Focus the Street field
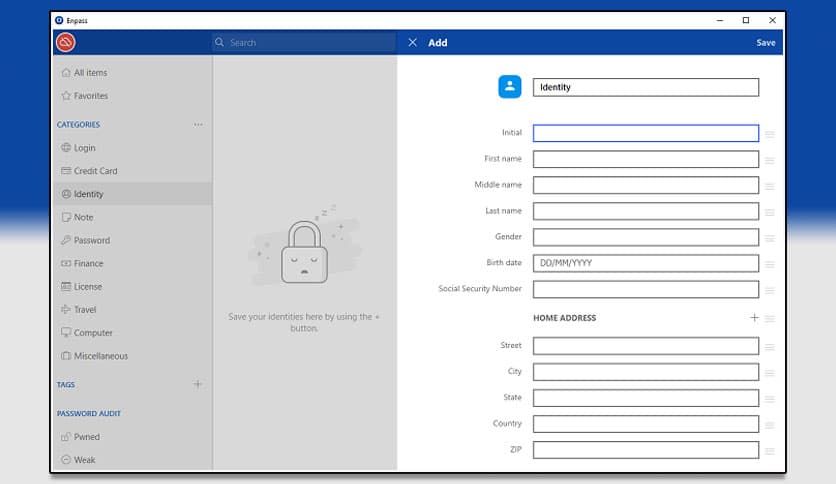This screenshot has height=484, width=836. [x=646, y=346]
